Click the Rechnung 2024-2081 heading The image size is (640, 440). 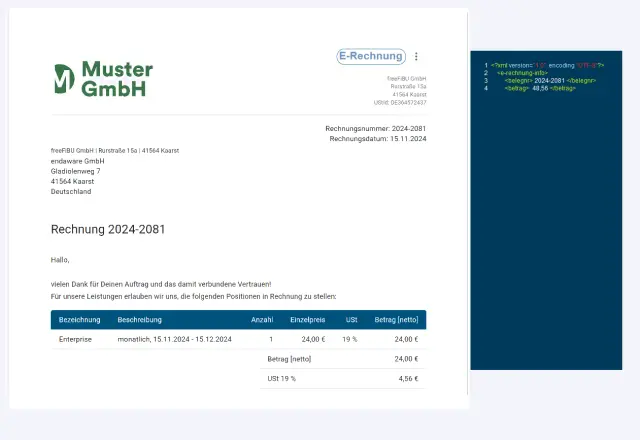click(108, 229)
